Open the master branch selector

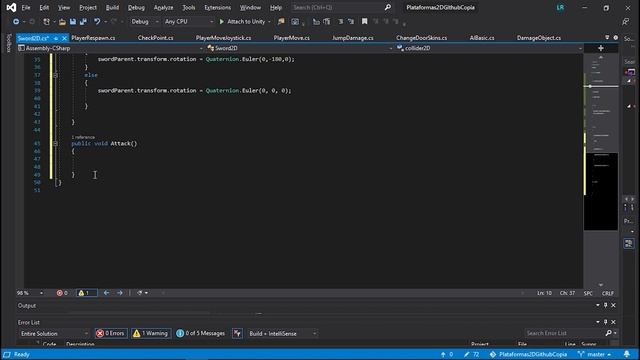(x=595, y=354)
